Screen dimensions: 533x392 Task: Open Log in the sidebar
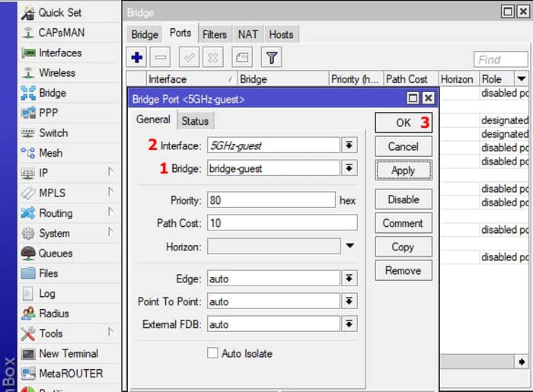[69, 293]
